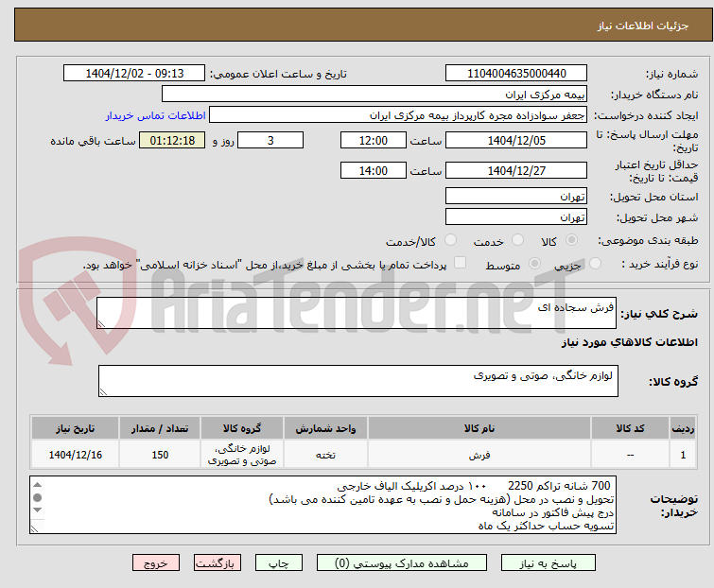Click the نام کالا column header
This screenshot has width=714, height=588.
click(x=479, y=428)
